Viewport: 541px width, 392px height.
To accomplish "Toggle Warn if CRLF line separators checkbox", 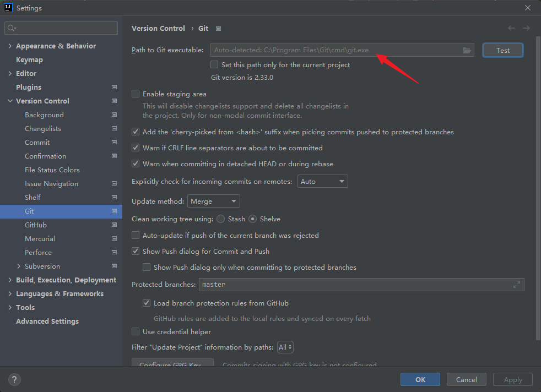I will pos(136,148).
